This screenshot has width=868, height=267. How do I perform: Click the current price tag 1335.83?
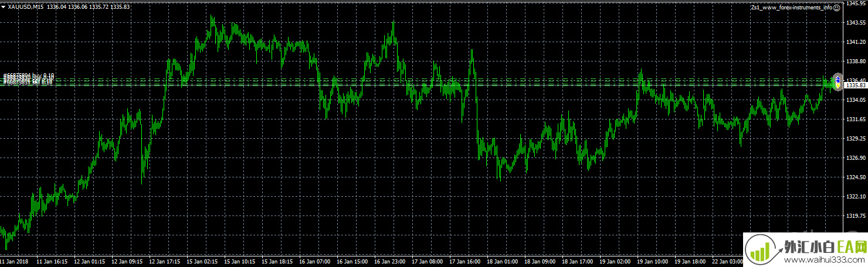tap(856, 85)
